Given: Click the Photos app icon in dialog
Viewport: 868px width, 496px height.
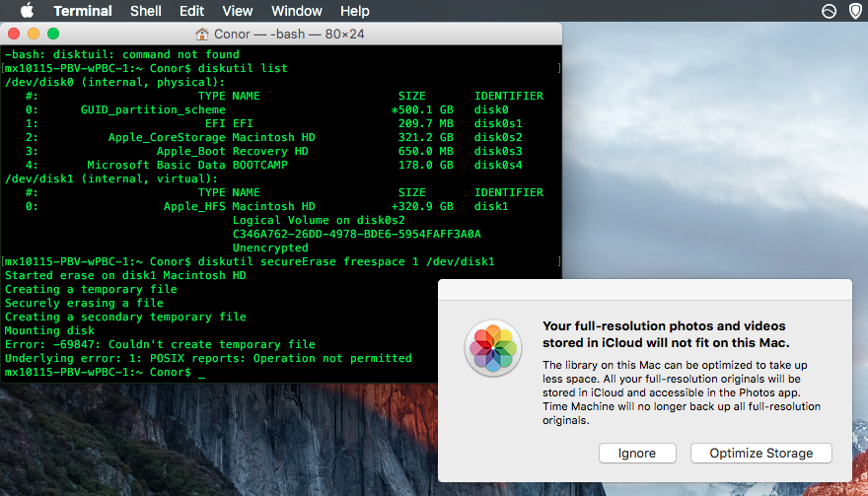Looking at the screenshot, I should [492, 348].
